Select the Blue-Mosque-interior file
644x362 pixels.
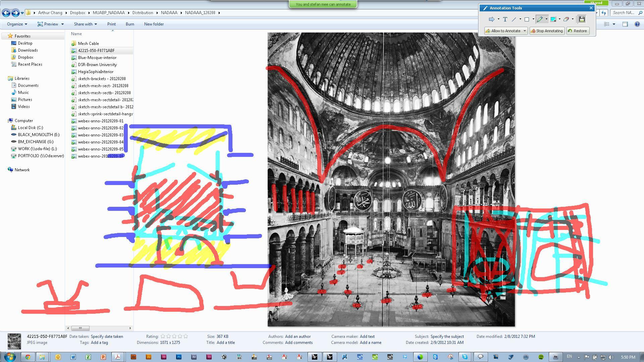tap(97, 58)
